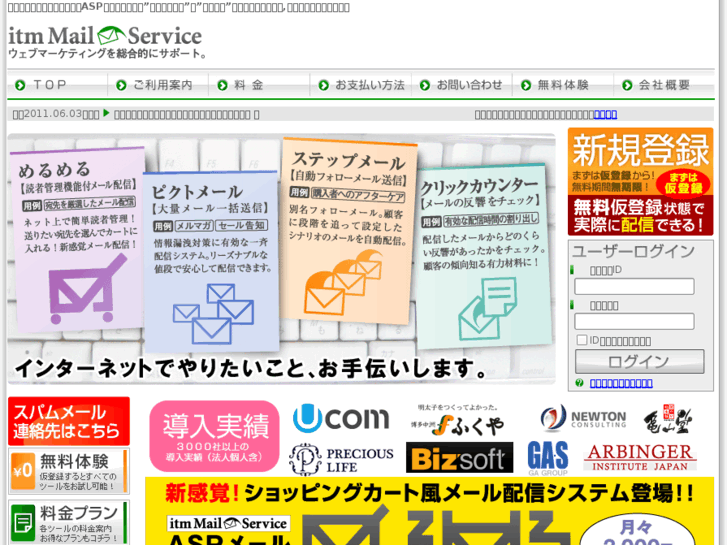Click the Arbinger Institute Japan logo
Viewport: 727px width, 545px height.
pos(640,457)
